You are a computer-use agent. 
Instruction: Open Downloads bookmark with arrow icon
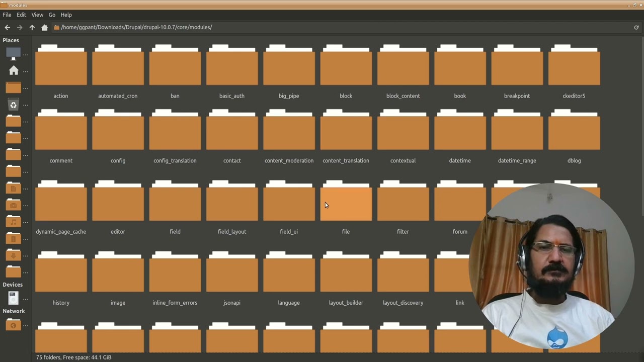pos(14,255)
